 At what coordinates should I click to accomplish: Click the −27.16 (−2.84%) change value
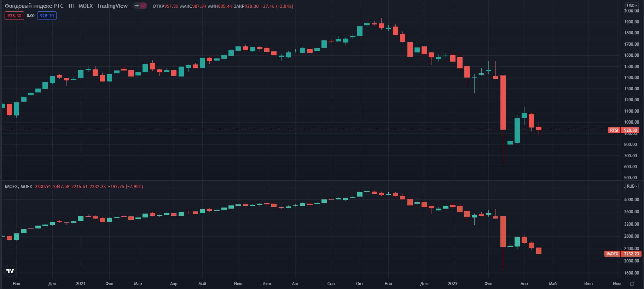(x=277, y=6)
